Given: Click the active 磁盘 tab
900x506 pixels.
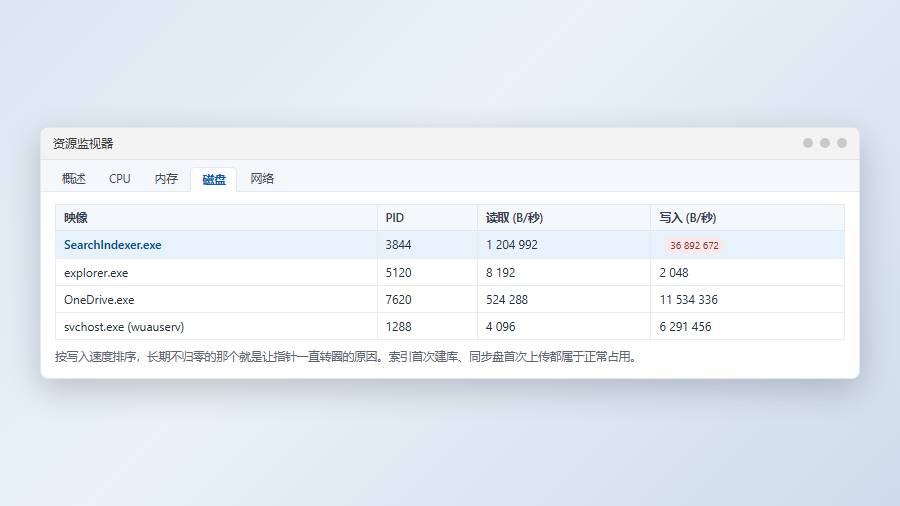Looking at the screenshot, I should [x=214, y=180].
